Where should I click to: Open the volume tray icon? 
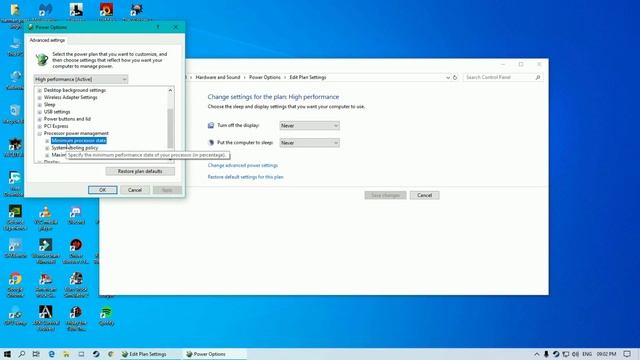(x=576, y=354)
